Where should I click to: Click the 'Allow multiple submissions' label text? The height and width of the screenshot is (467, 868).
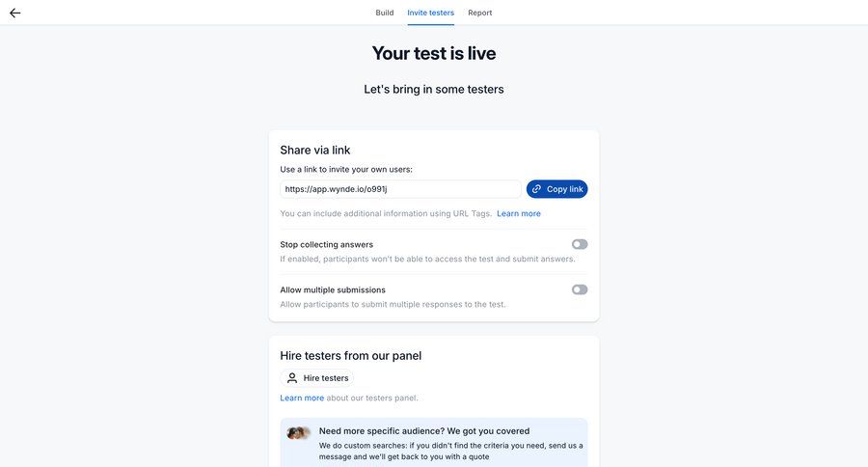[333, 289]
